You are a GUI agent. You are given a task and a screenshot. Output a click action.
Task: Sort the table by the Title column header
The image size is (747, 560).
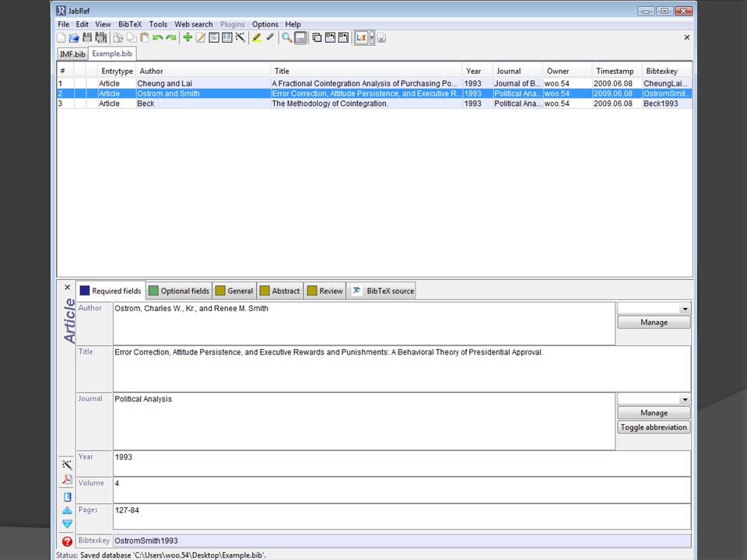[366, 71]
